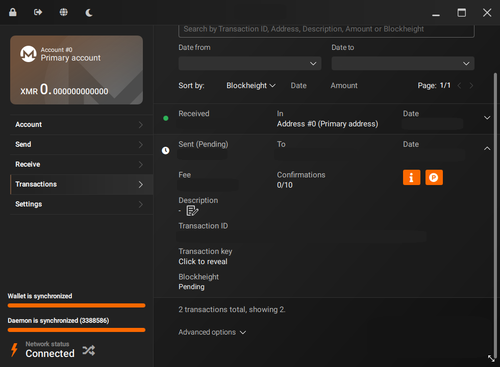Image resolution: width=500 pixels, height=367 pixels.
Task: Click the Monero logo on account card
Action: [x=28, y=54]
